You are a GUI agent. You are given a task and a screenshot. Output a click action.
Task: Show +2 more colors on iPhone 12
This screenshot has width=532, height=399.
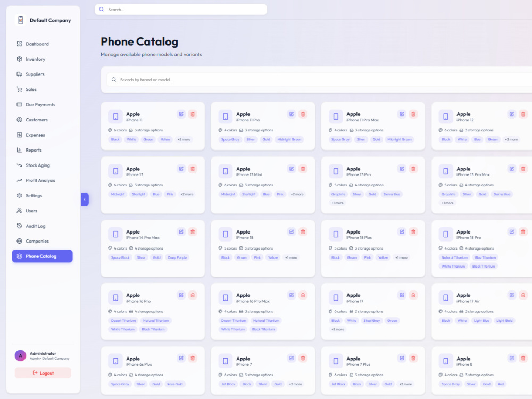click(511, 139)
